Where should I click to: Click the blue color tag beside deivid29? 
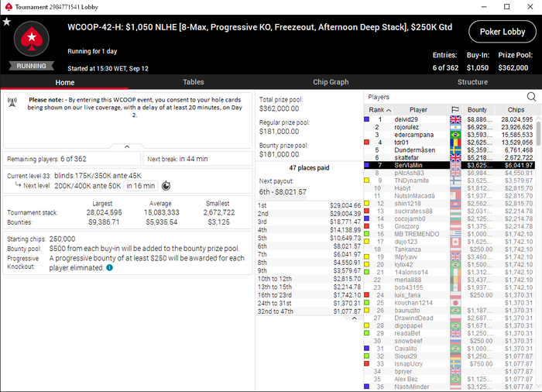coord(367,119)
